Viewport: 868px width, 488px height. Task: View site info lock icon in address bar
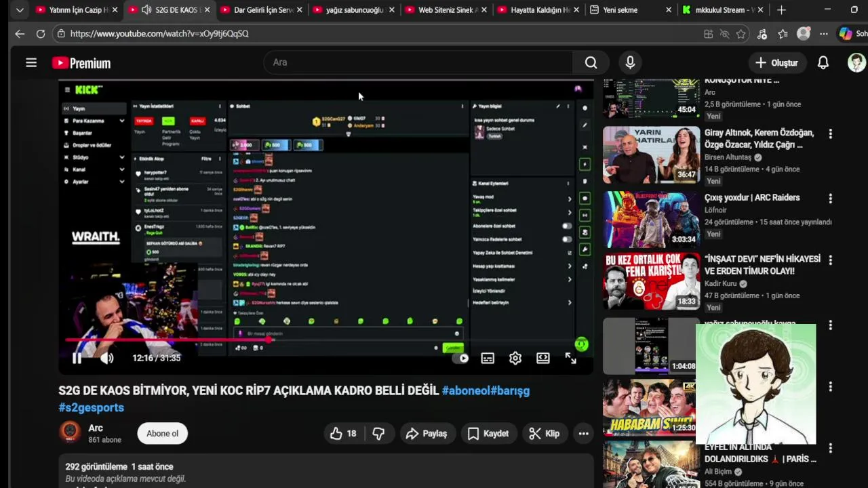click(61, 34)
